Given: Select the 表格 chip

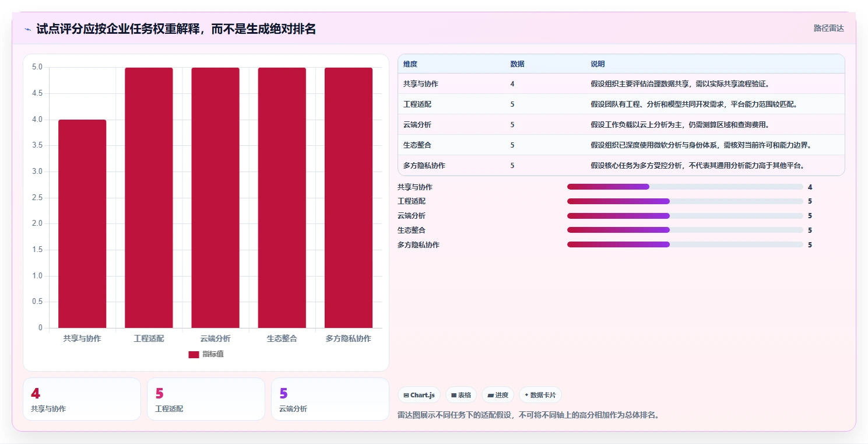Looking at the screenshot, I should tap(461, 395).
